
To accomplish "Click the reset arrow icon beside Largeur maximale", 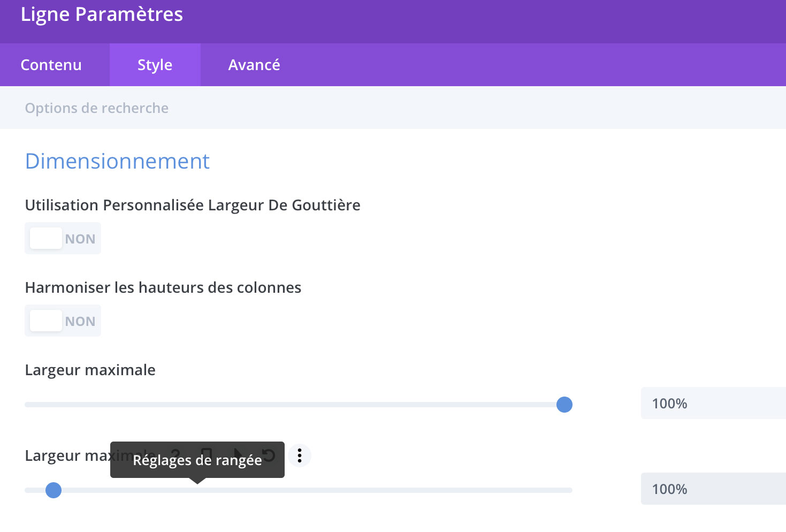I will 269,455.
